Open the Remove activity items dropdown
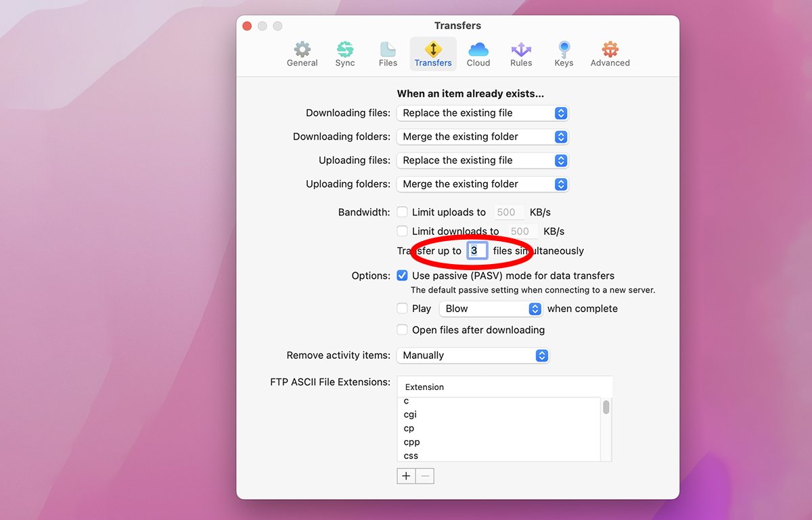Image resolution: width=812 pixels, height=520 pixels. click(x=473, y=355)
